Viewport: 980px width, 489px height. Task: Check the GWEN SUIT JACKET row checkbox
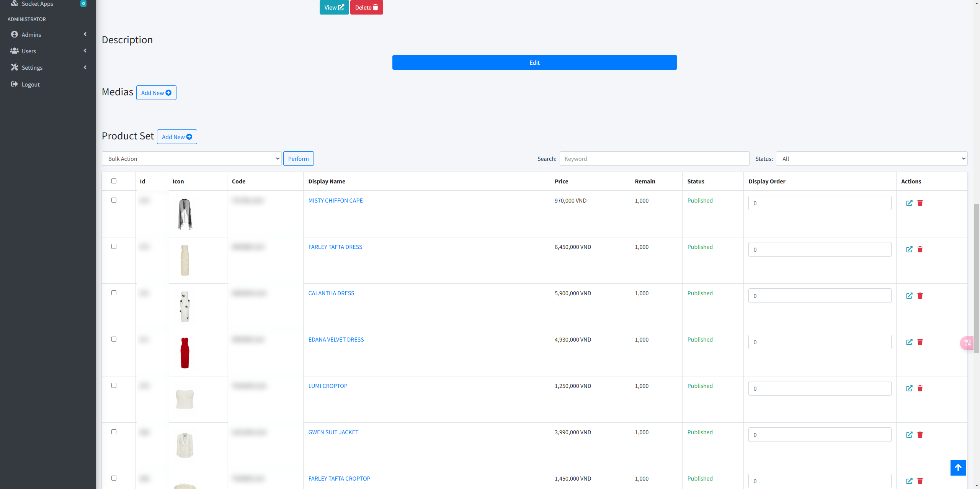click(114, 432)
